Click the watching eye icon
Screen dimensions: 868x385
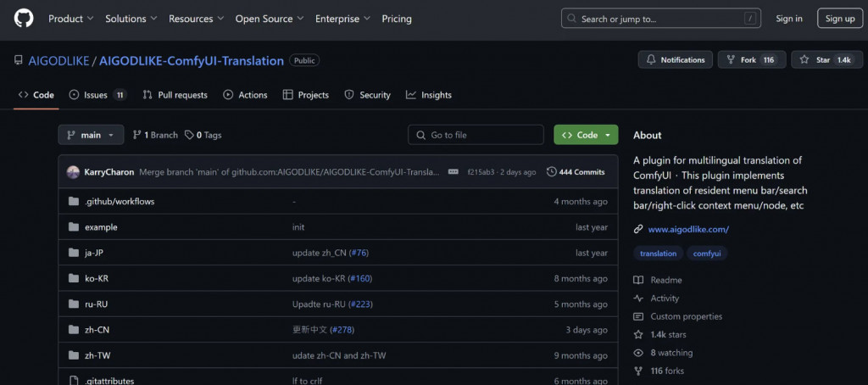coord(638,352)
